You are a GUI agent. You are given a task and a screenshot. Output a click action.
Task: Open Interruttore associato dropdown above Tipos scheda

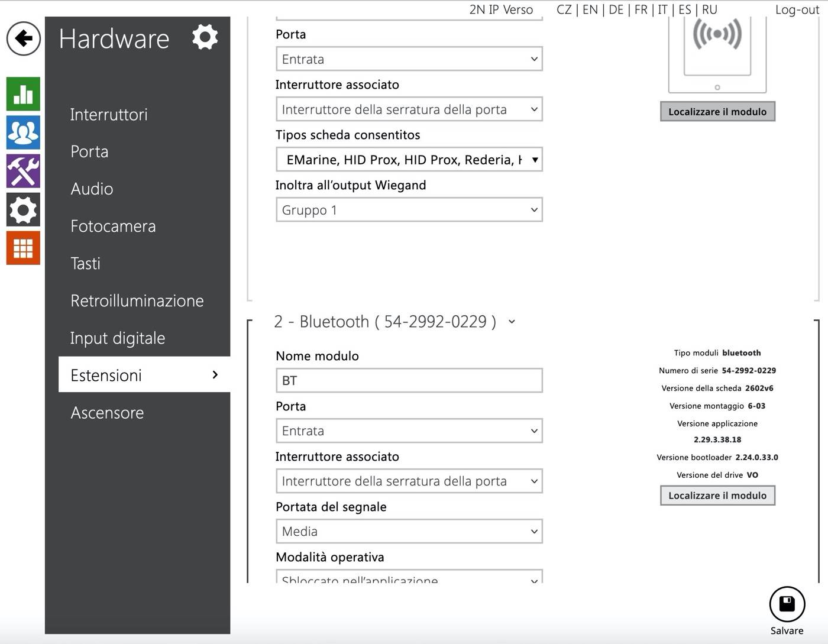click(409, 109)
